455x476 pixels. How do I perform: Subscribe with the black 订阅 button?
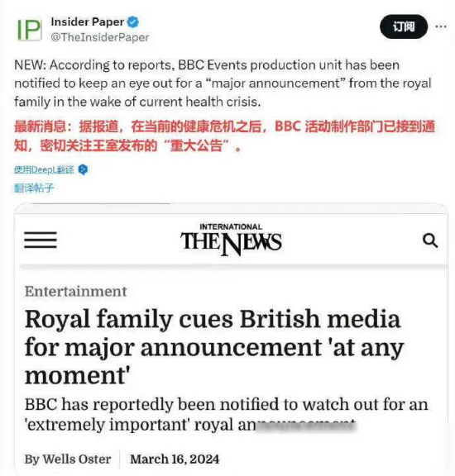tap(404, 26)
